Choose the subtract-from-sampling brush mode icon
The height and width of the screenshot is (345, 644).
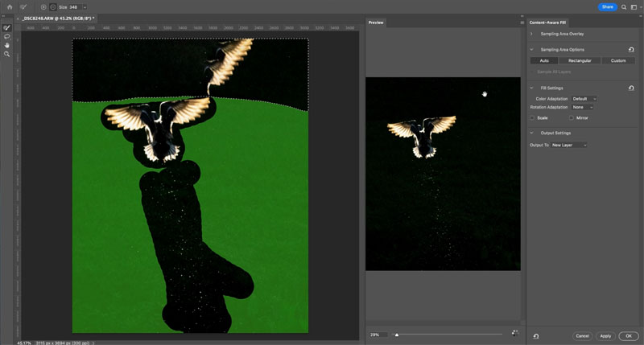point(52,6)
